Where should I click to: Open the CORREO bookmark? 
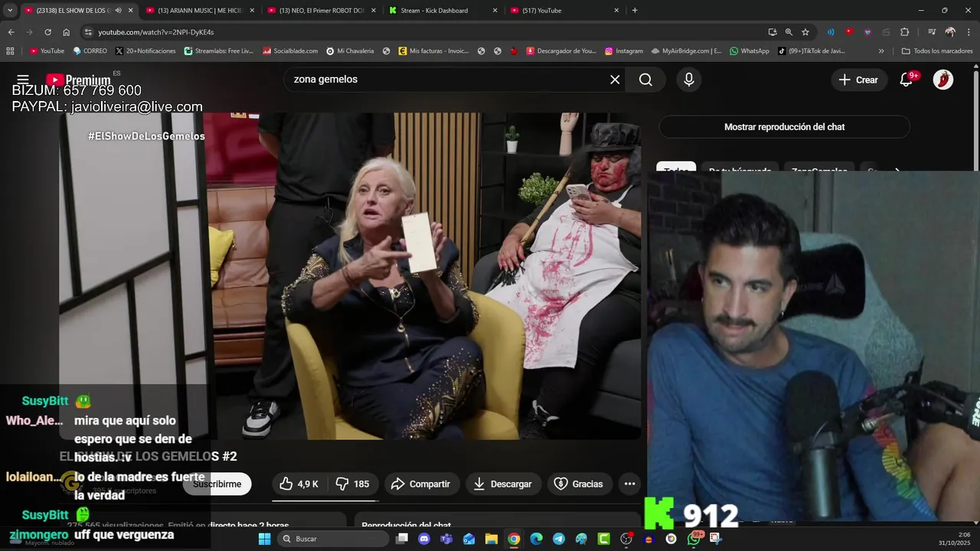coord(90,51)
